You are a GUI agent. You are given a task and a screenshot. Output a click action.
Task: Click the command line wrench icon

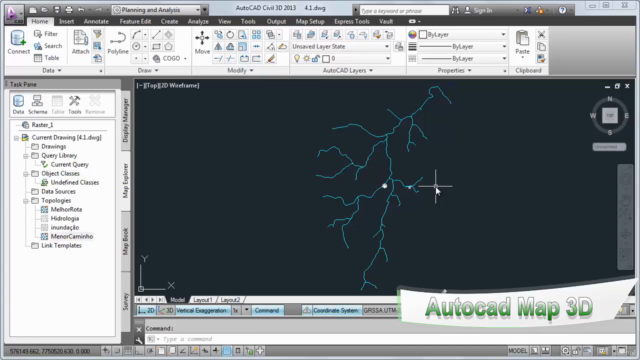coord(139,340)
